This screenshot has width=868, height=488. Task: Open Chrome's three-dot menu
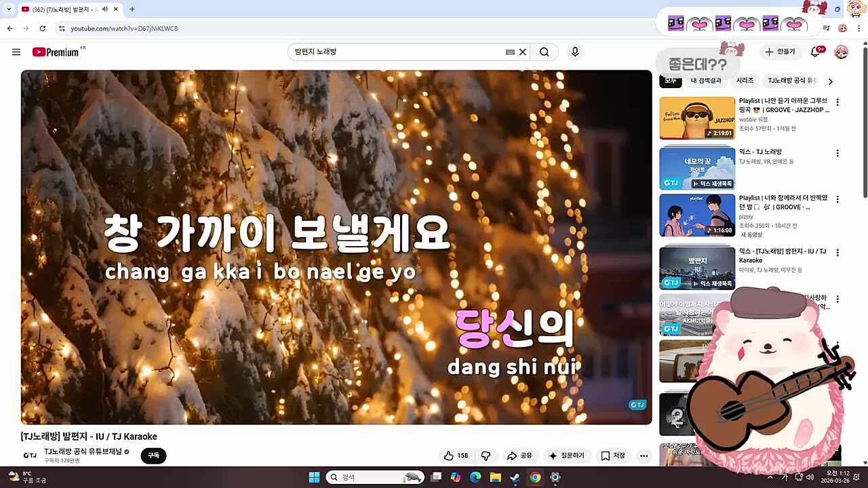point(859,28)
